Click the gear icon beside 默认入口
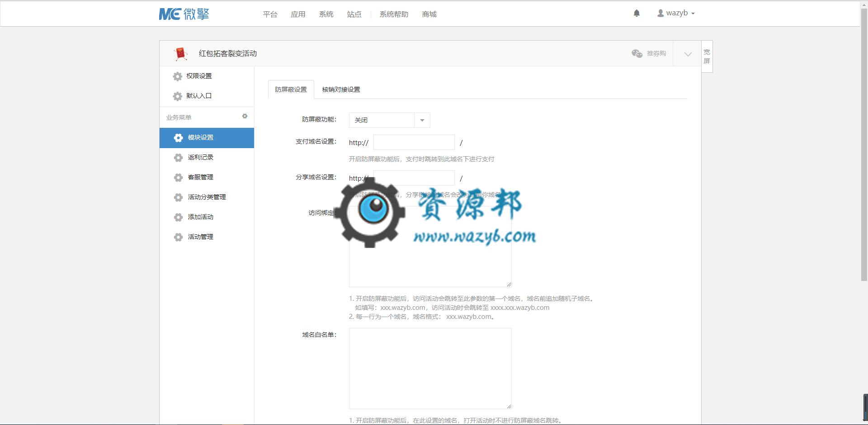Screen dimensions: 868x425 point(178,96)
